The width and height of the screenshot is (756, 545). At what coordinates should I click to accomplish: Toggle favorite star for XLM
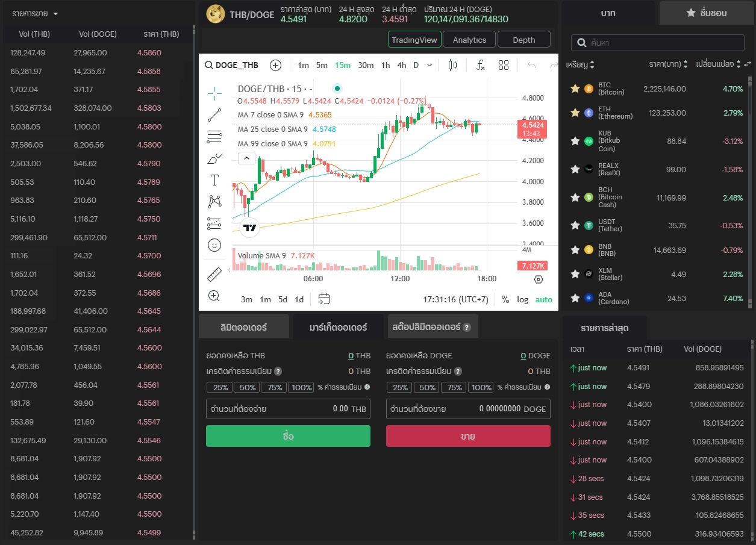point(575,273)
